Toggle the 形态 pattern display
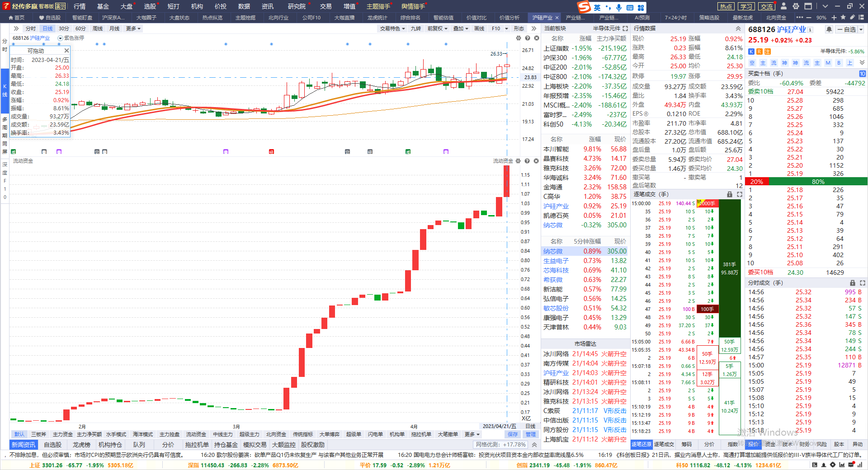868x470 pixels. (519, 28)
